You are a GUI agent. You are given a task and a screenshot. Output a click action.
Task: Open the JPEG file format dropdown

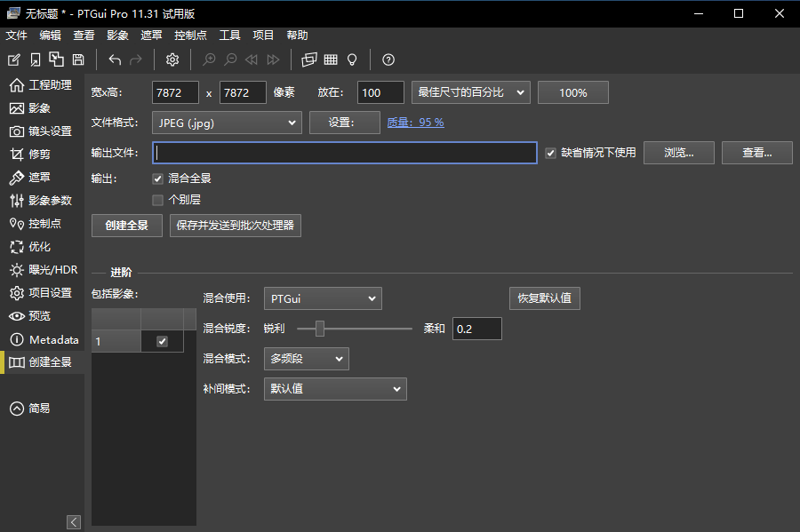pos(227,122)
